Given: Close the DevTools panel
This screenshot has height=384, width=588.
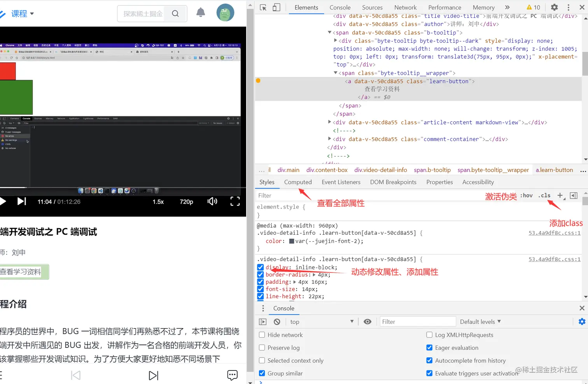Looking at the screenshot, I should (x=582, y=7).
